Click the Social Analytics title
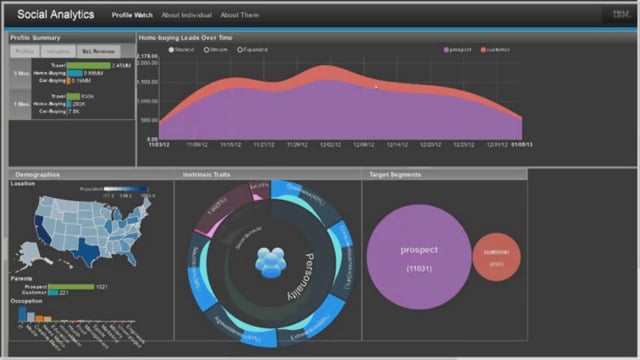Viewport: 640px width, 360px height. click(x=56, y=15)
